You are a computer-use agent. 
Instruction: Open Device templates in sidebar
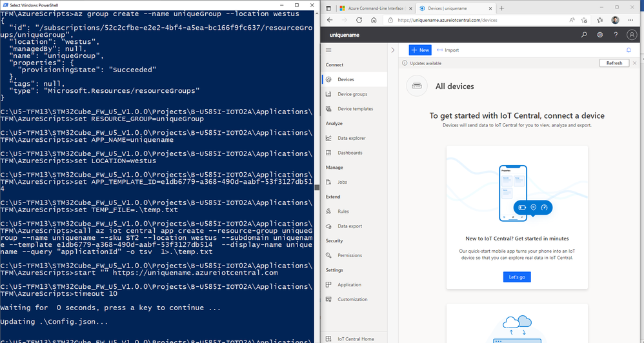pos(354,109)
